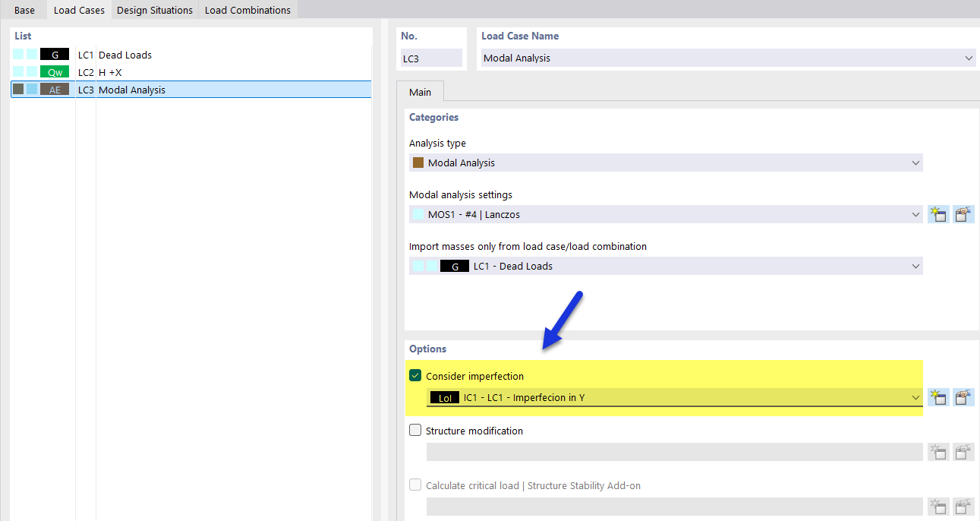Click the G icon beside LC1 Dead Loads

(x=53, y=55)
